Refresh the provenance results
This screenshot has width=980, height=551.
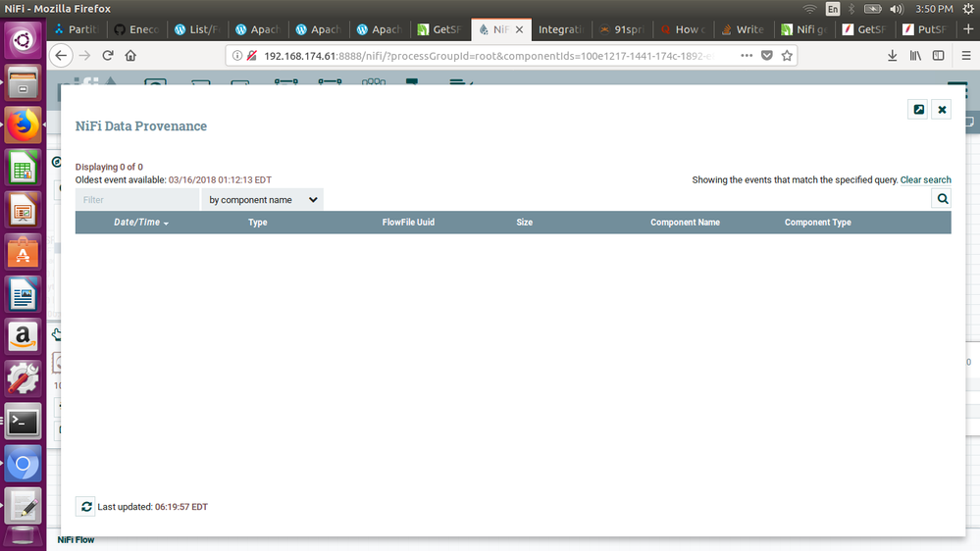point(85,507)
